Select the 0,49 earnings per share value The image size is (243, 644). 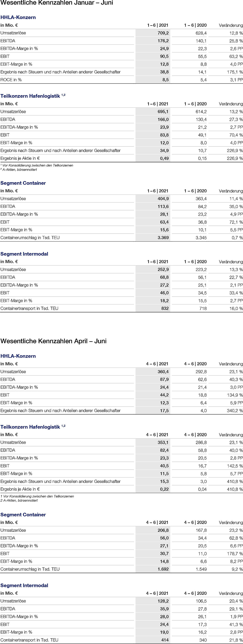164,158
